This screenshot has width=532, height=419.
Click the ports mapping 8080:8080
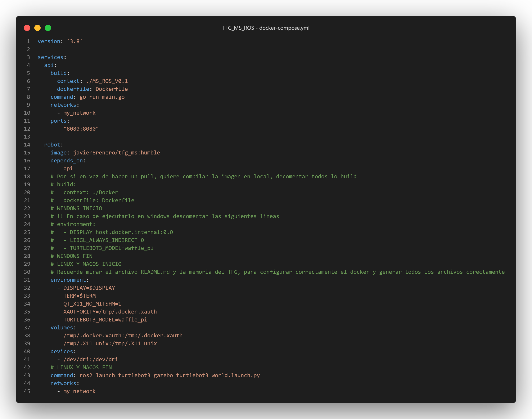(x=81, y=129)
